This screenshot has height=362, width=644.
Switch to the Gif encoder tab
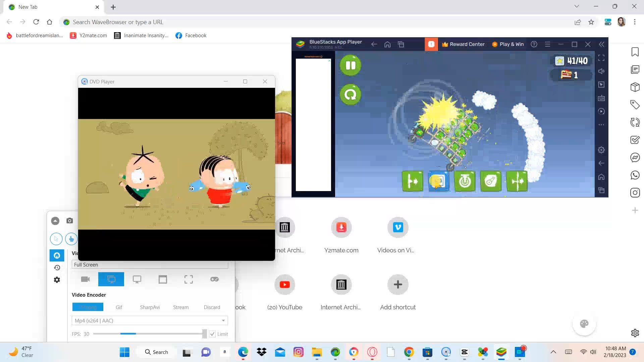click(x=119, y=307)
